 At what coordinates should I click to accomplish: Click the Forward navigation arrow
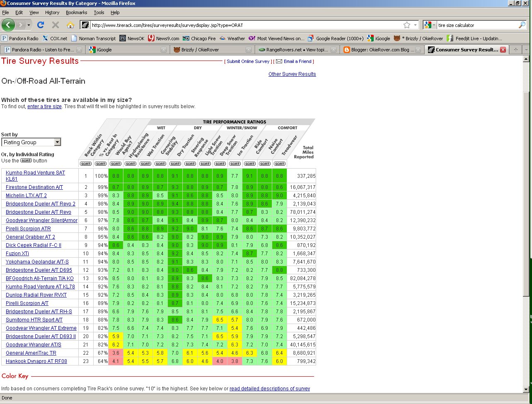(x=21, y=25)
